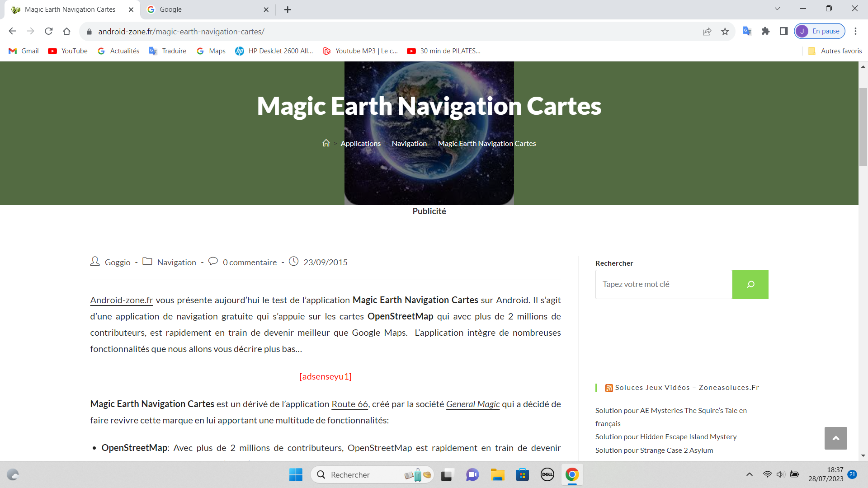Click the Goggio author link

tap(118, 263)
